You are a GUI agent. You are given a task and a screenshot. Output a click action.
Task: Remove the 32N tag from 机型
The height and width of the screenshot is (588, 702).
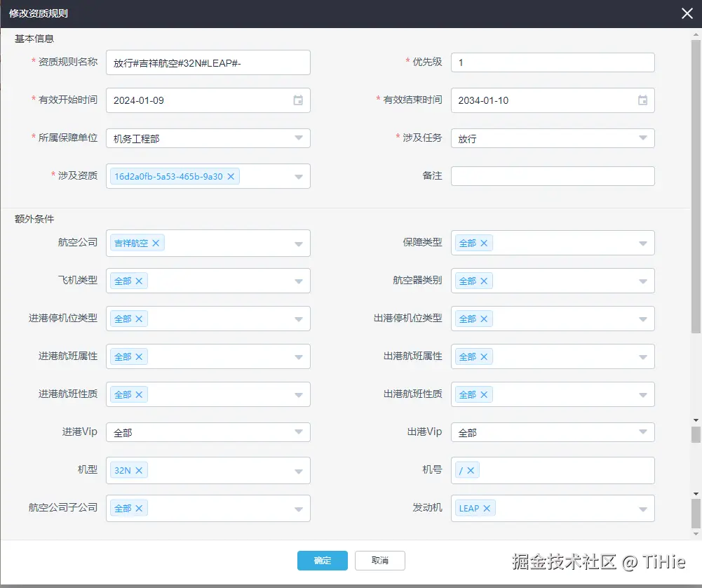click(140, 470)
